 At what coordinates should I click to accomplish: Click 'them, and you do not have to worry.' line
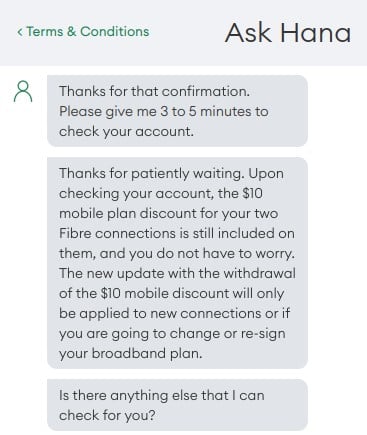coord(177,253)
